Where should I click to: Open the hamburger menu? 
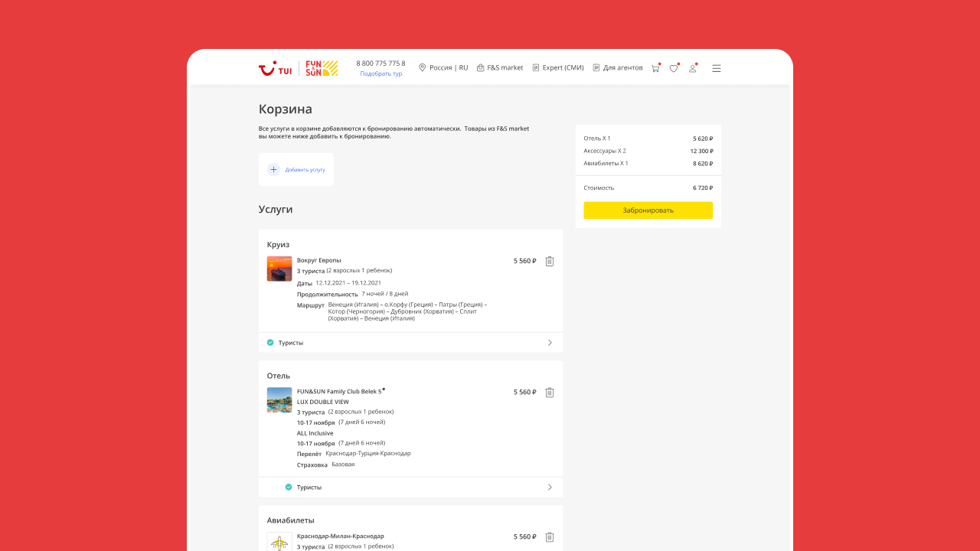click(717, 68)
